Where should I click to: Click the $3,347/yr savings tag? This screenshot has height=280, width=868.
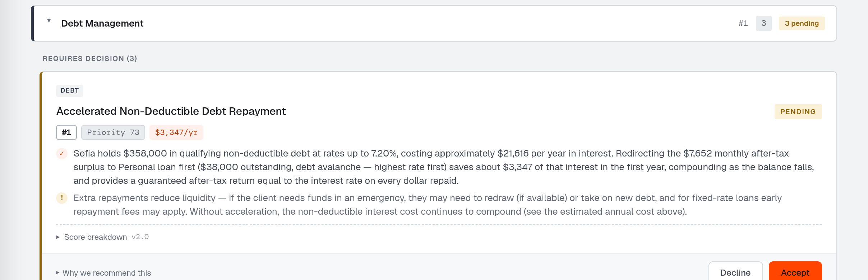click(176, 132)
